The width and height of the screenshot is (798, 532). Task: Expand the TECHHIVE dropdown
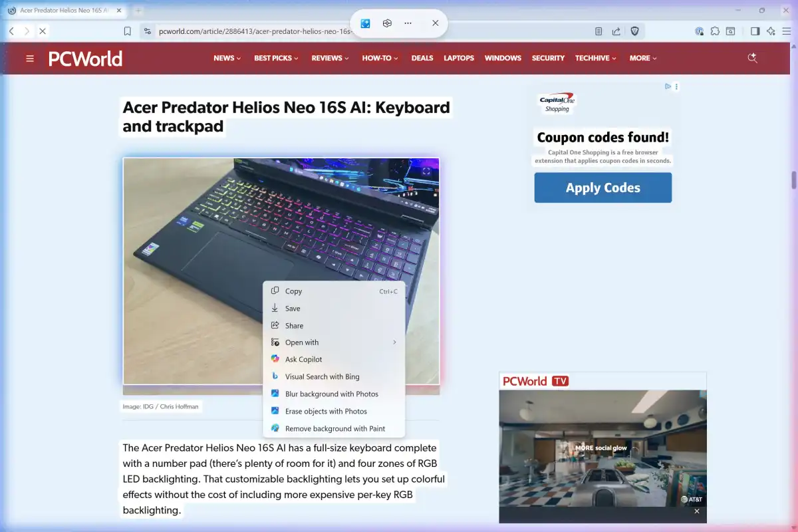point(596,58)
